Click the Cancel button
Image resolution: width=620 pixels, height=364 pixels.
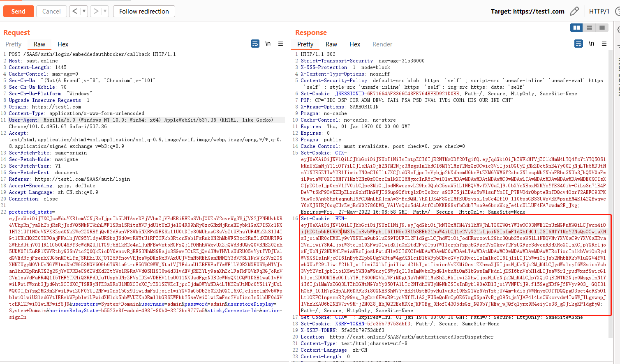click(x=51, y=11)
